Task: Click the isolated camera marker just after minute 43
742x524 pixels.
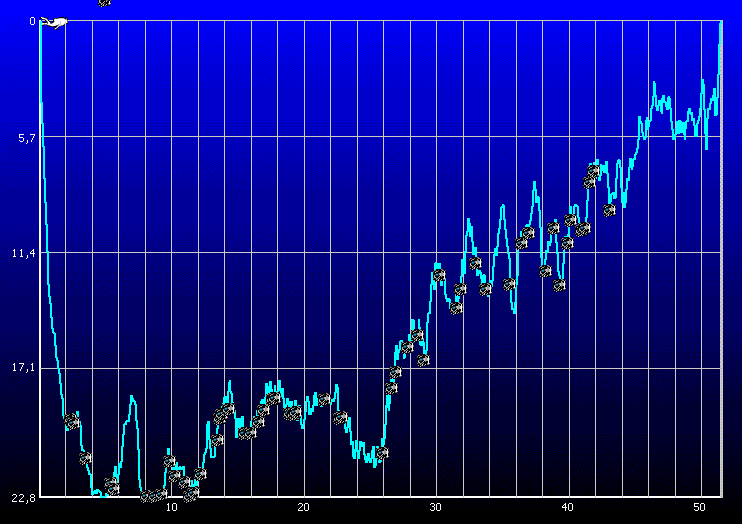Action: (x=610, y=210)
